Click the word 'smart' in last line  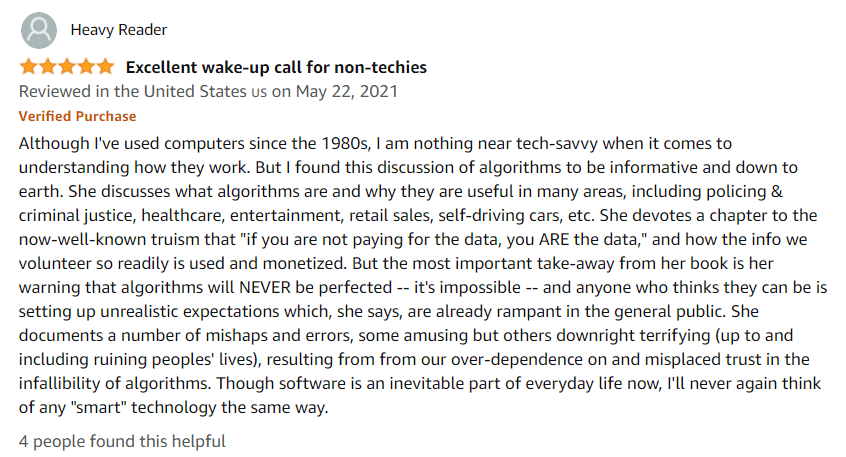(x=99, y=407)
